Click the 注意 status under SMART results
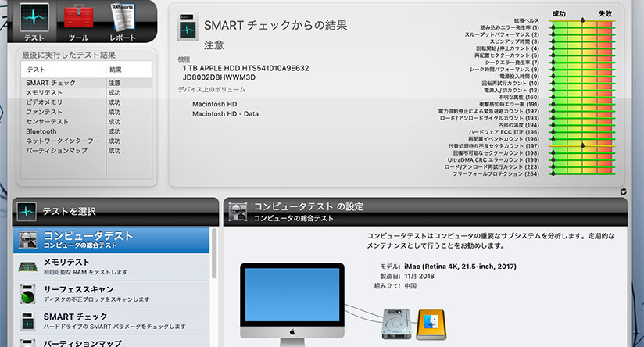 click(x=214, y=45)
